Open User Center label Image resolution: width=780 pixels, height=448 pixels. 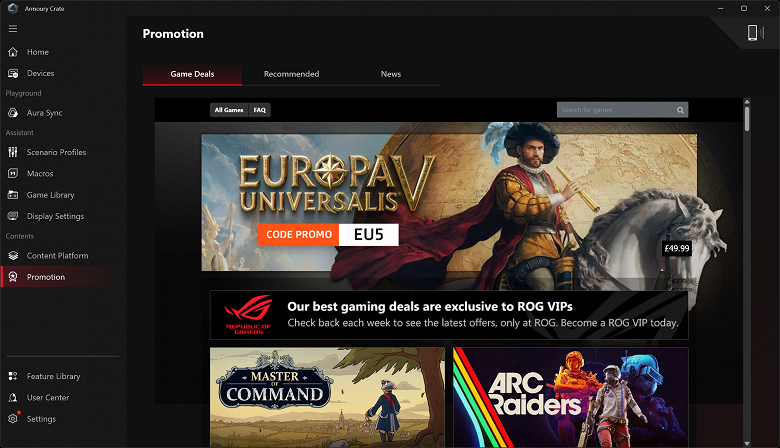[48, 398]
